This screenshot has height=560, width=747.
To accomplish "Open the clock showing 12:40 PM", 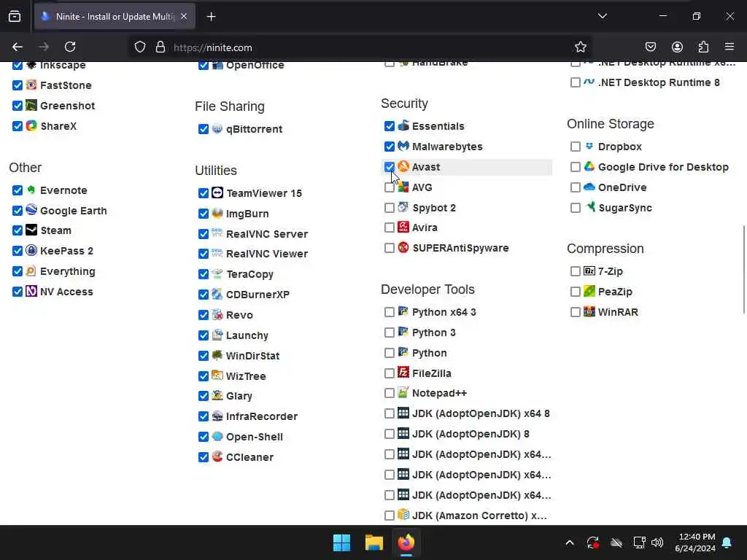I will [695, 542].
